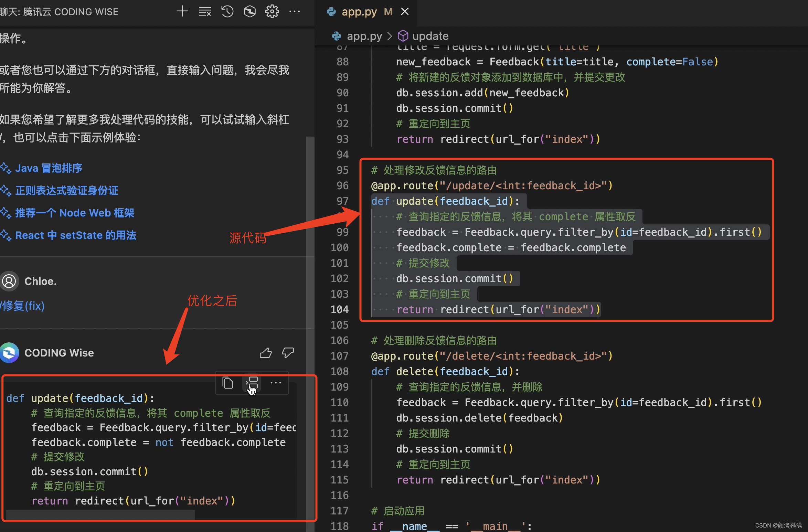Start a new chat with plus icon

(182, 12)
